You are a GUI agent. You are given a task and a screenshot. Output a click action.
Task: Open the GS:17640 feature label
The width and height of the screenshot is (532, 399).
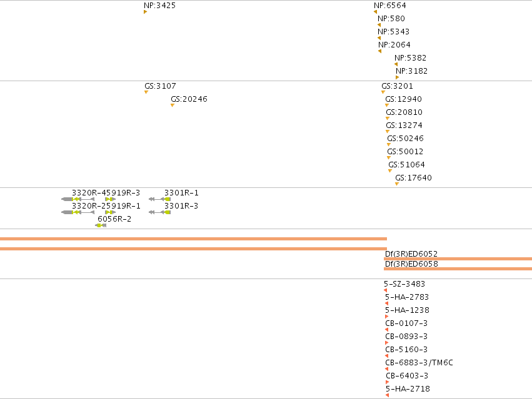pos(413,178)
